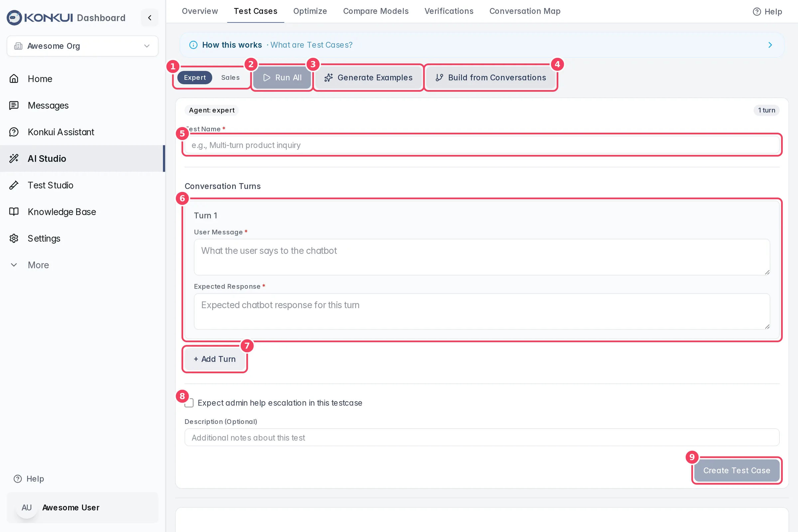Click the sparkle icon in Generate Examples
Image resolution: width=798 pixels, height=532 pixels.
point(329,78)
